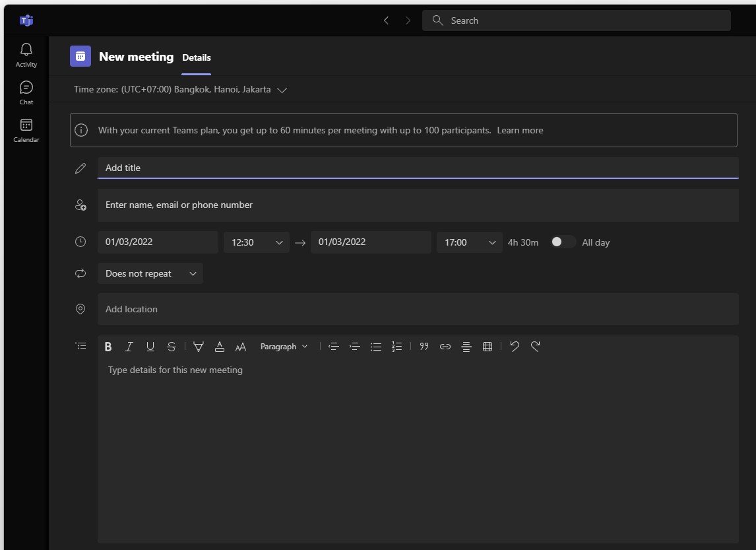
Task: Open Activity in the left sidebar
Action: click(26, 55)
